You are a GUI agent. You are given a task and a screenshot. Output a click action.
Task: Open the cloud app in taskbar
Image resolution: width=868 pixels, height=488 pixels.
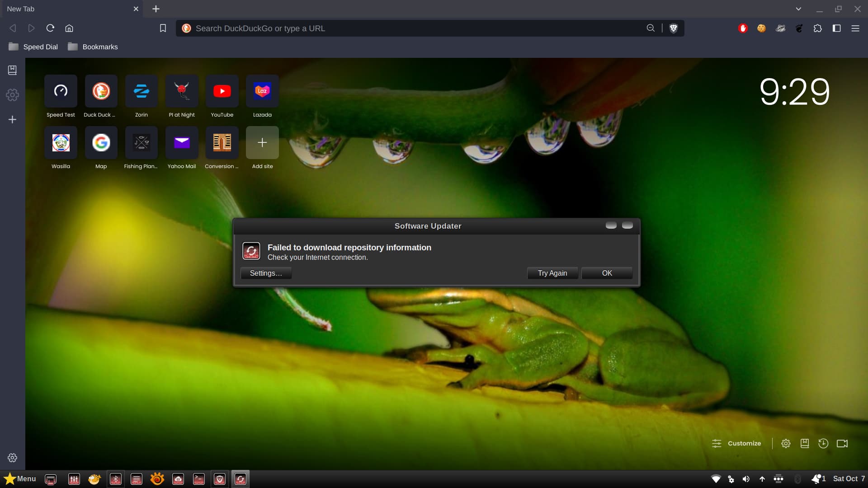(x=178, y=479)
